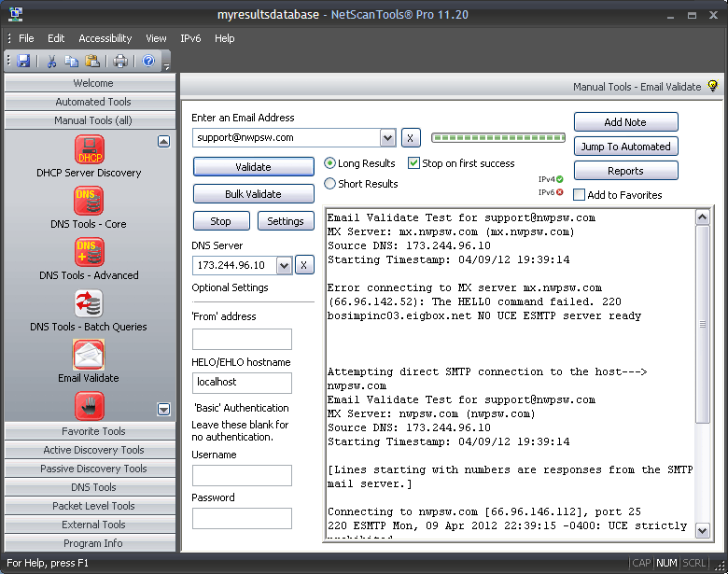Click the Paste clipboard icon
The height and width of the screenshot is (574, 728).
coord(92,61)
